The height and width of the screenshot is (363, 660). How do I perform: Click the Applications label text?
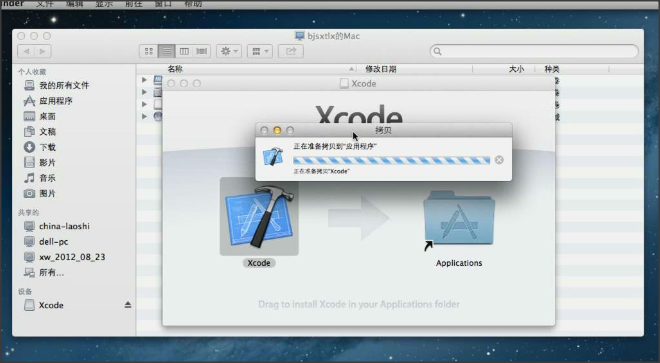pos(459,263)
